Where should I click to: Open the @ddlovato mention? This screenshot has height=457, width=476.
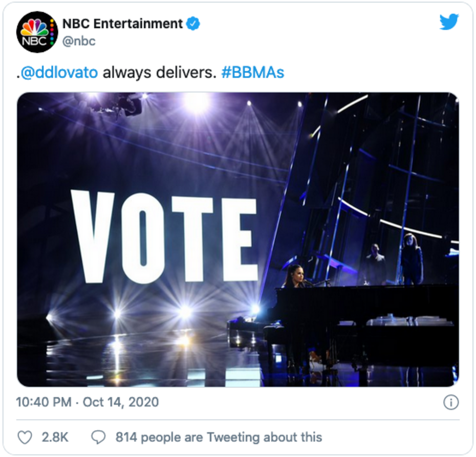click(58, 73)
